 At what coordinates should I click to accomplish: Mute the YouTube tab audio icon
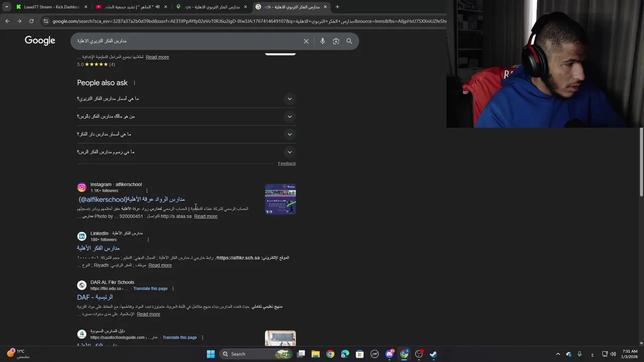coord(157,7)
